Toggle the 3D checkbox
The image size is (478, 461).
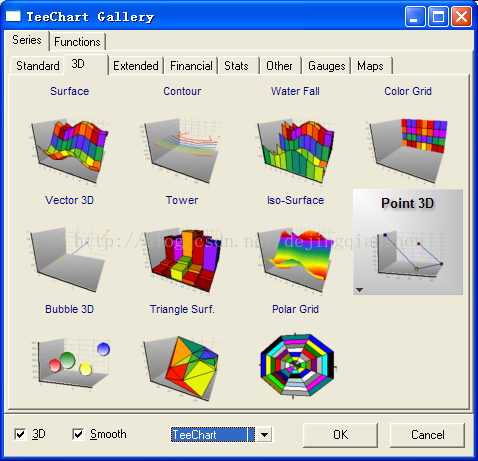(20, 434)
